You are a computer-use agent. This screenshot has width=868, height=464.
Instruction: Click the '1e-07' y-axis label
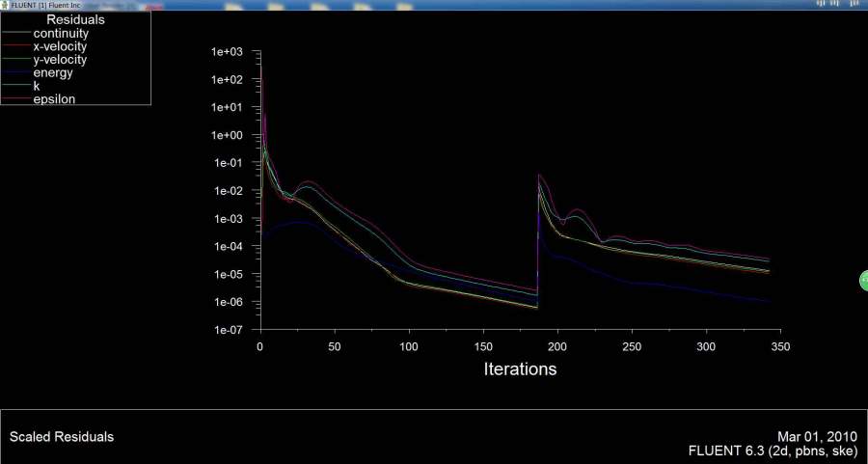pyautogui.click(x=228, y=330)
